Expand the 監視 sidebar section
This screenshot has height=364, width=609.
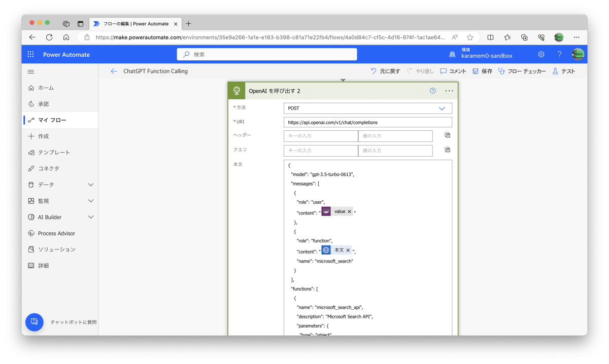[91, 201]
